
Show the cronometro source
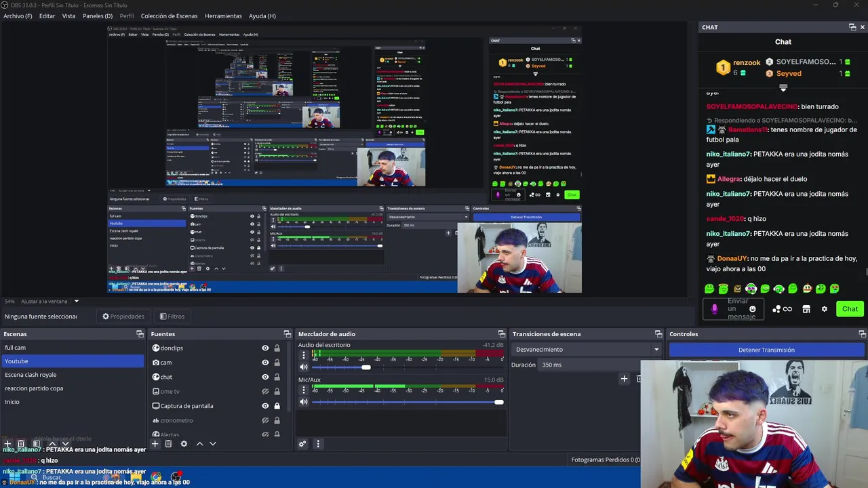click(x=265, y=420)
